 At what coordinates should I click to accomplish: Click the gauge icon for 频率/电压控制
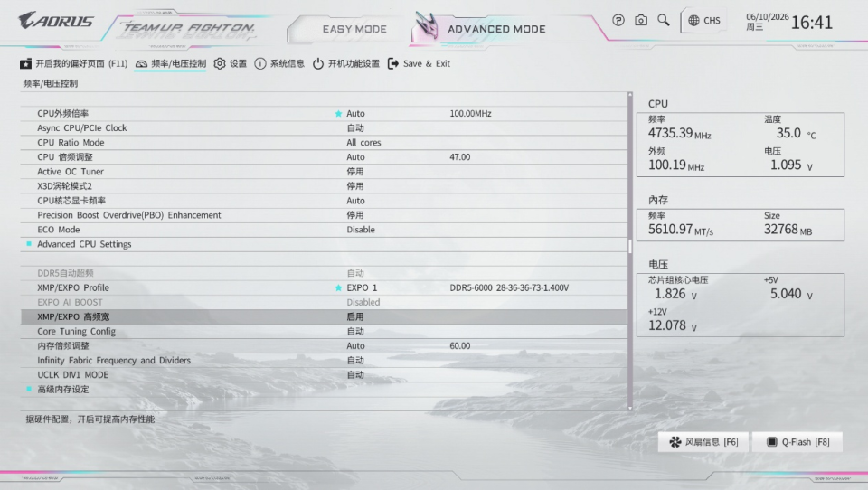[141, 63]
